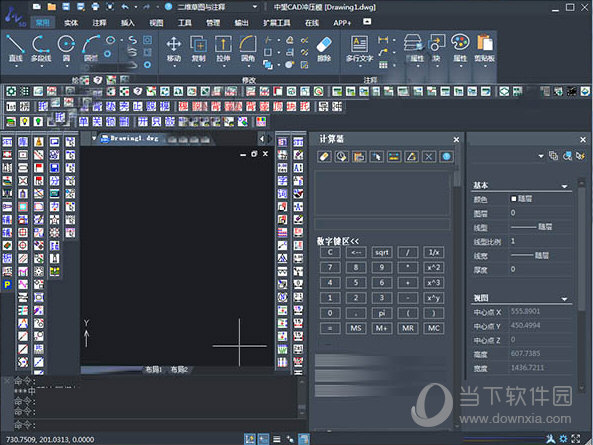Toggle the PICKADD icon in properties panel

point(553,156)
